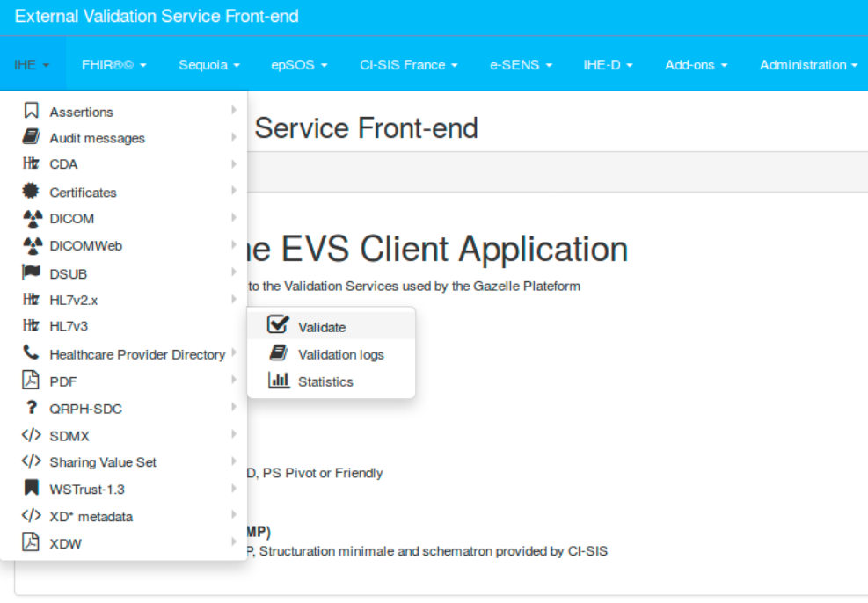Click the question mark icon beside QRPH-SDC

(x=32, y=408)
